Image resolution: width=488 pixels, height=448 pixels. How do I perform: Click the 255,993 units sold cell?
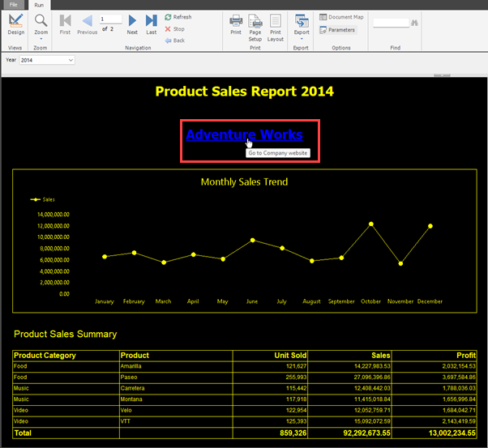pyautogui.click(x=270, y=378)
